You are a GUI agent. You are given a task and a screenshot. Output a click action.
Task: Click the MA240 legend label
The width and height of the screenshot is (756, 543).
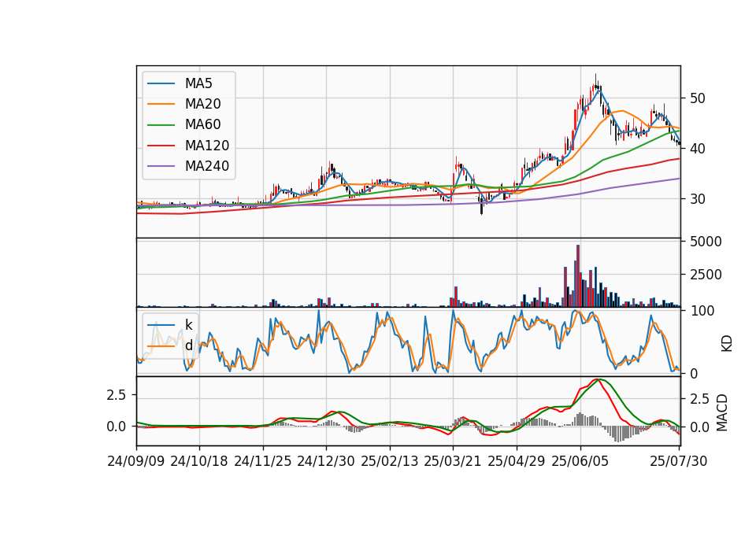207,166
